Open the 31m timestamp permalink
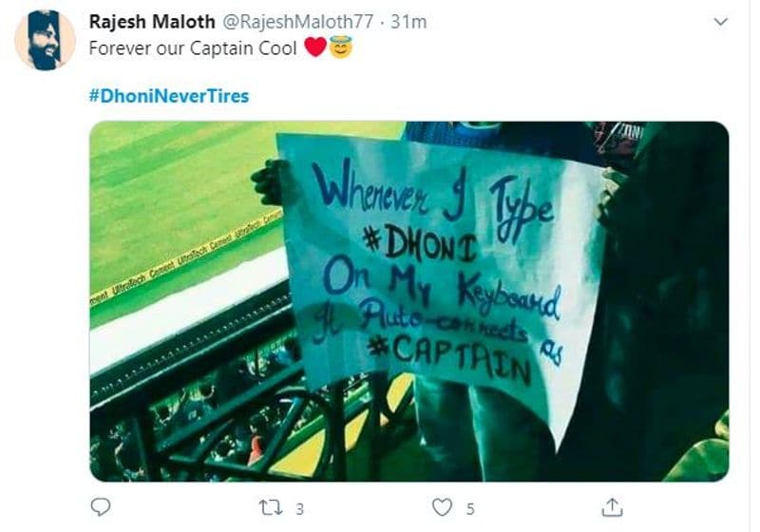Image resolution: width=760 pixels, height=532 pixels. (x=408, y=22)
